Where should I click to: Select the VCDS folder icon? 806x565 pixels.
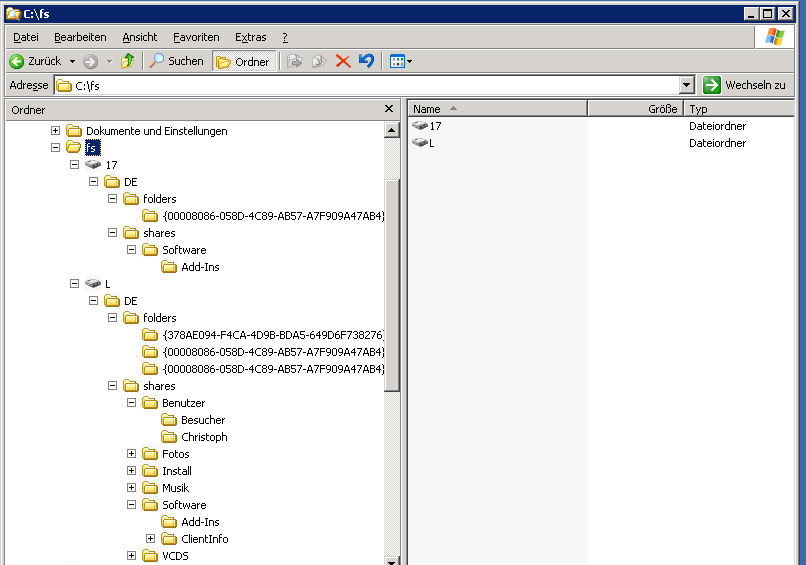(150, 555)
